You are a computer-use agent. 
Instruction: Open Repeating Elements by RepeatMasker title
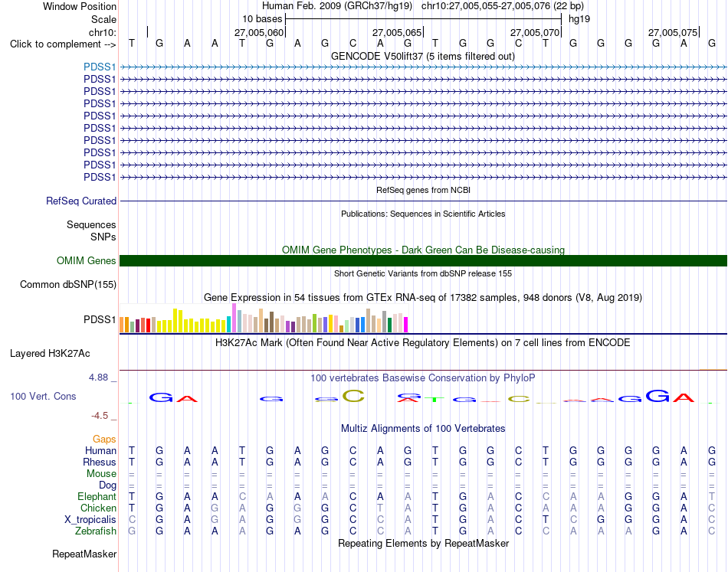(423, 543)
